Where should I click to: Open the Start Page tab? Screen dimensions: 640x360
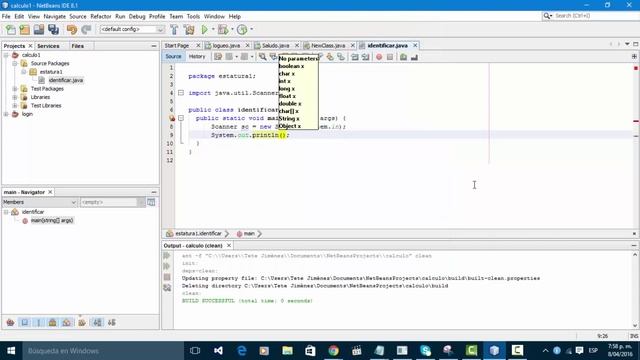point(177,45)
